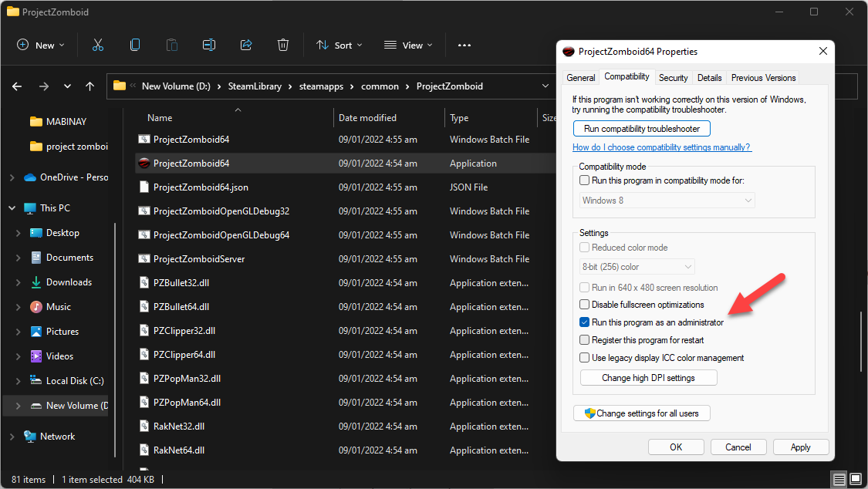868x489 pixels.
Task: Open Videos in the navigation pane
Action: pyautogui.click(x=59, y=356)
